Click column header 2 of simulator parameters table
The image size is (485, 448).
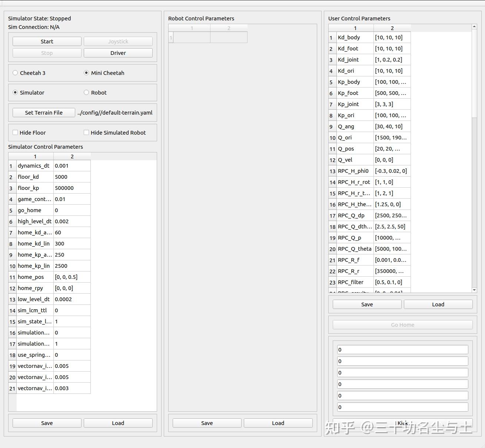point(72,157)
